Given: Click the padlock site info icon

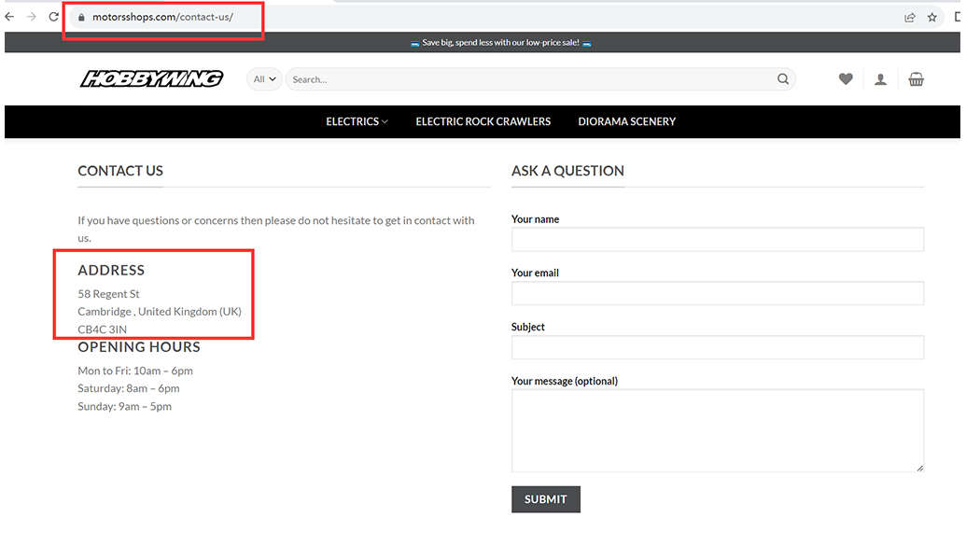Looking at the screenshot, I should pos(82,17).
